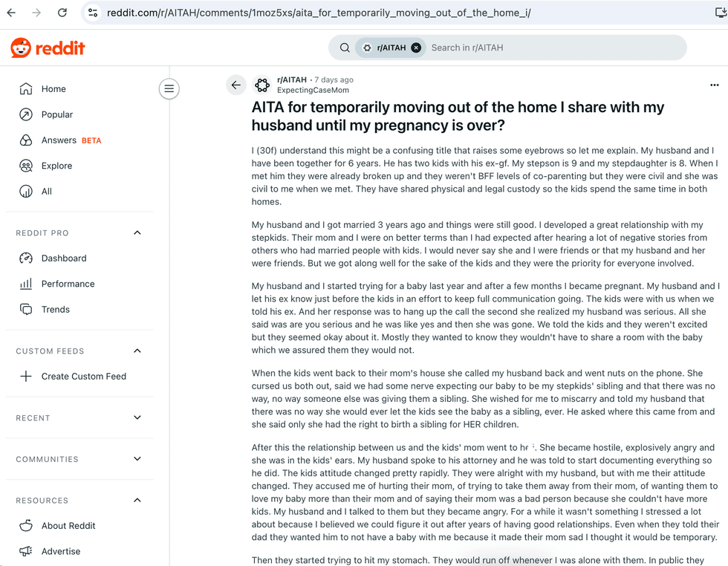Expand the Recent section
Screen dimensions: 728x566
point(137,417)
